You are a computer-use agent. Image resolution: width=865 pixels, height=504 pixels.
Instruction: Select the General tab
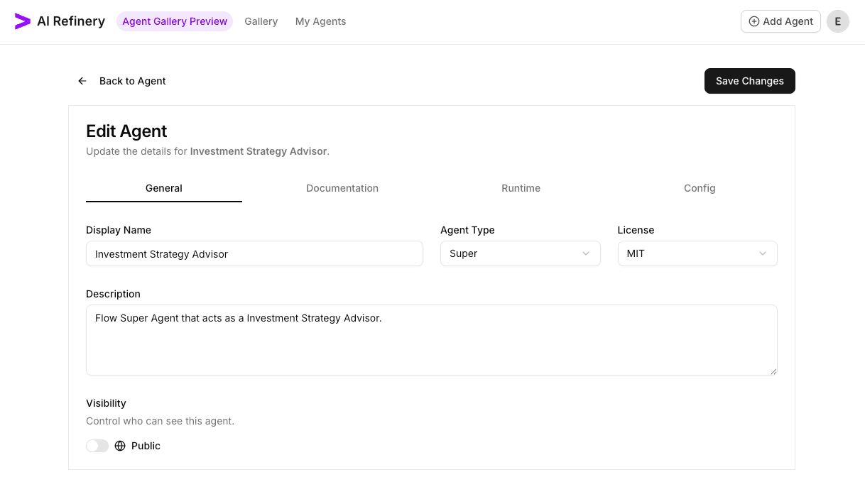163,188
